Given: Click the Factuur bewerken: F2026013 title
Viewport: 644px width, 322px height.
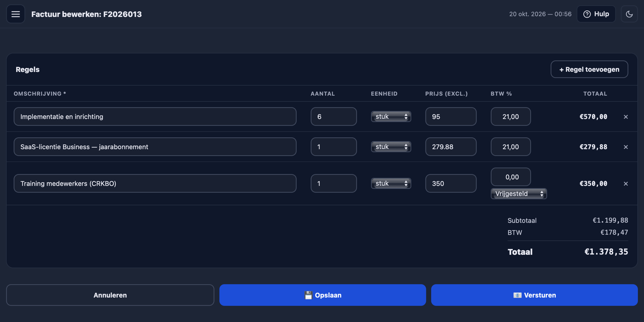Looking at the screenshot, I should tap(87, 14).
